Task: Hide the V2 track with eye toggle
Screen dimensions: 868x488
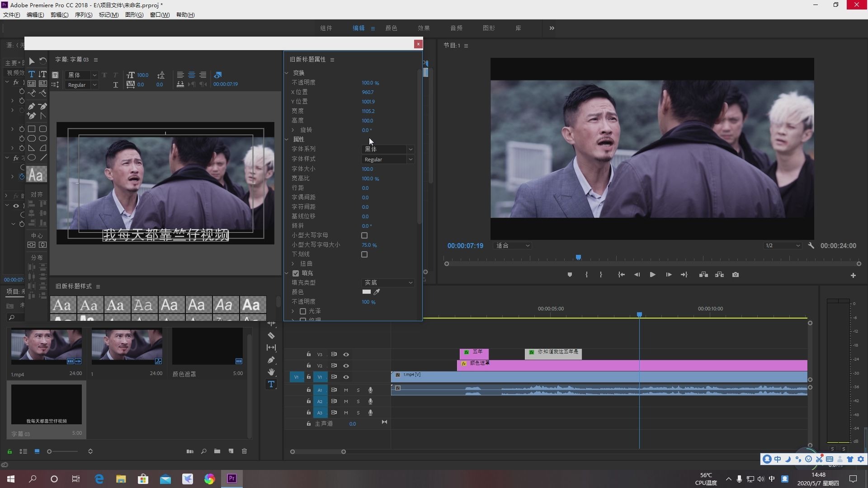Action: tap(346, 366)
